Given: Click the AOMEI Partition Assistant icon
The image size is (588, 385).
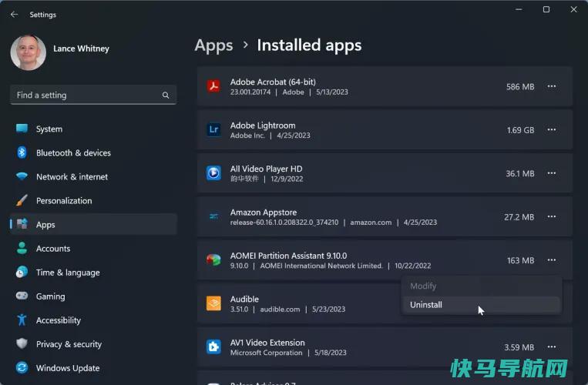Looking at the screenshot, I should [x=213, y=259].
